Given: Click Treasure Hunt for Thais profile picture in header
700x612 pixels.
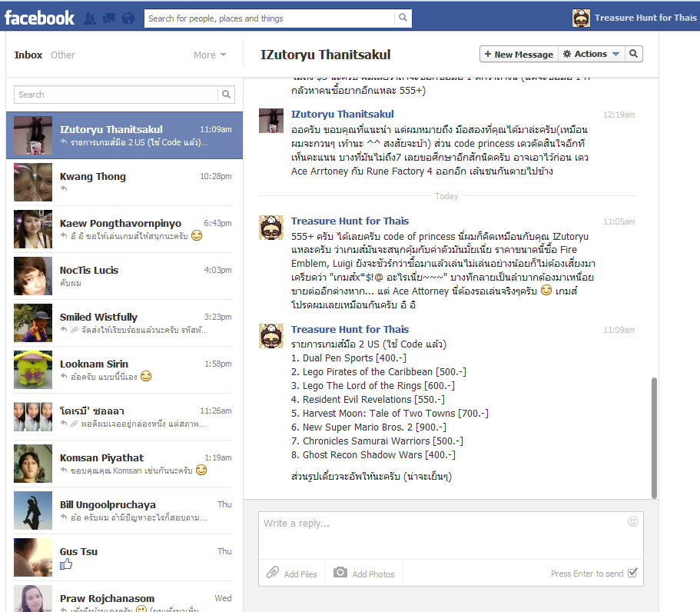Looking at the screenshot, I should click(581, 18).
